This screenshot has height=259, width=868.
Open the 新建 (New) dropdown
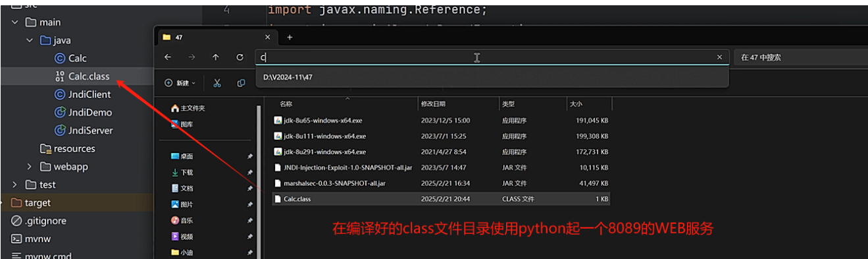pos(180,83)
